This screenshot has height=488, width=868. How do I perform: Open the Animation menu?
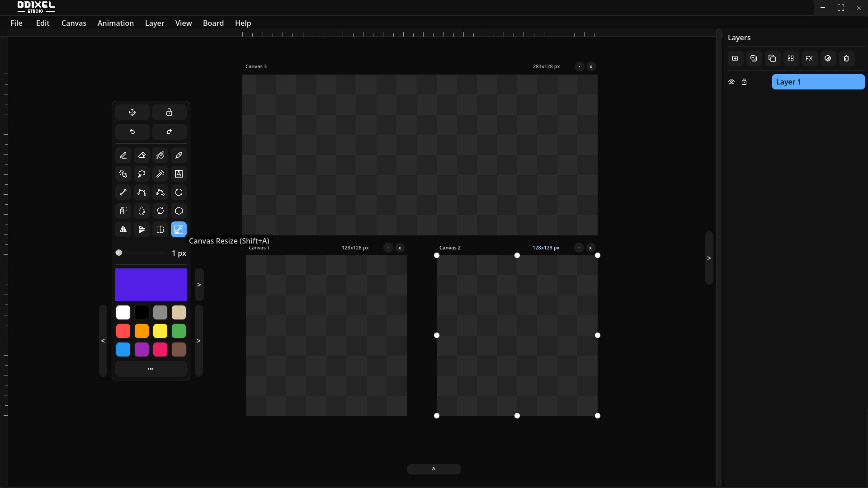(x=115, y=23)
